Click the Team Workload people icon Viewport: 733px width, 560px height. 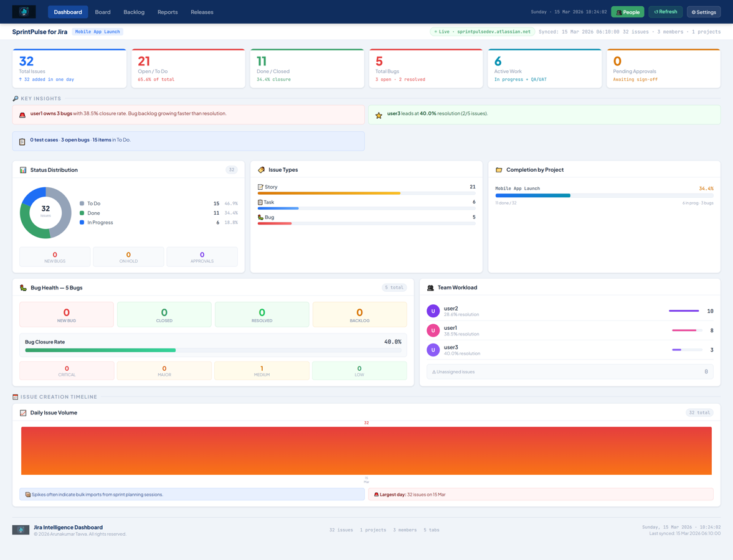[431, 287]
